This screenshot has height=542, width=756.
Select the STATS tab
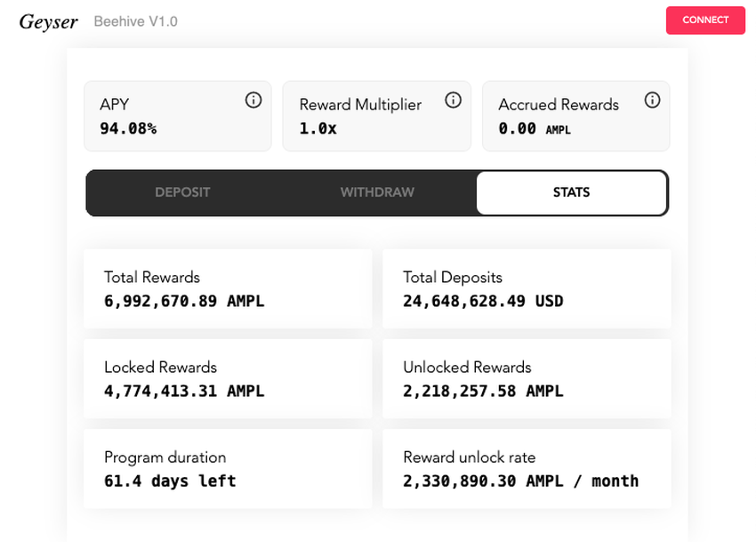[x=571, y=192]
